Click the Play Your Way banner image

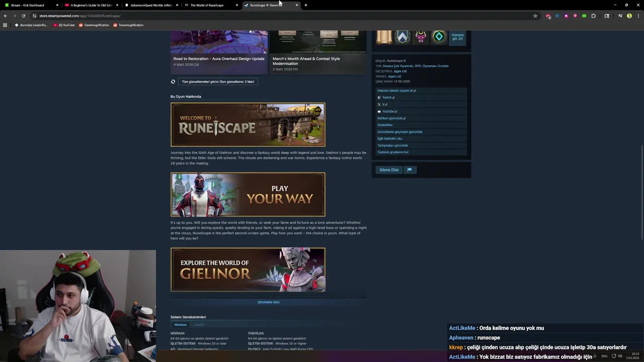coord(248,195)
